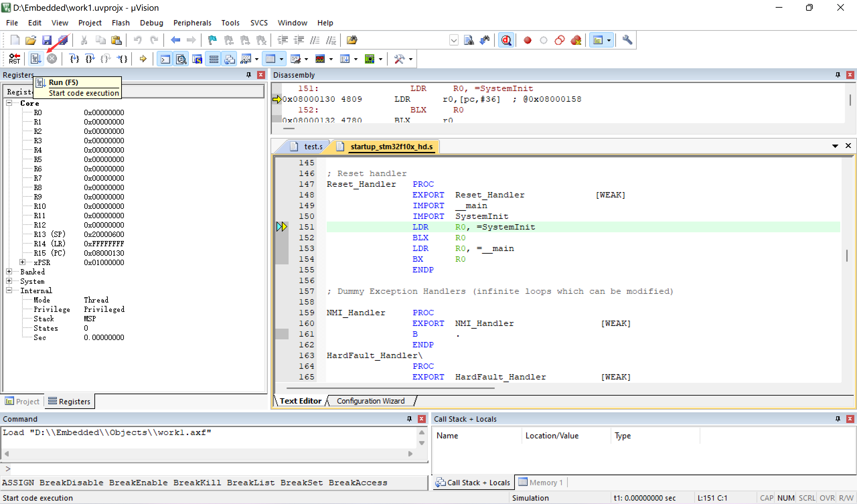Toggle the Project window layout button
This screenshot has height=504, width=857.
[598, 40]
